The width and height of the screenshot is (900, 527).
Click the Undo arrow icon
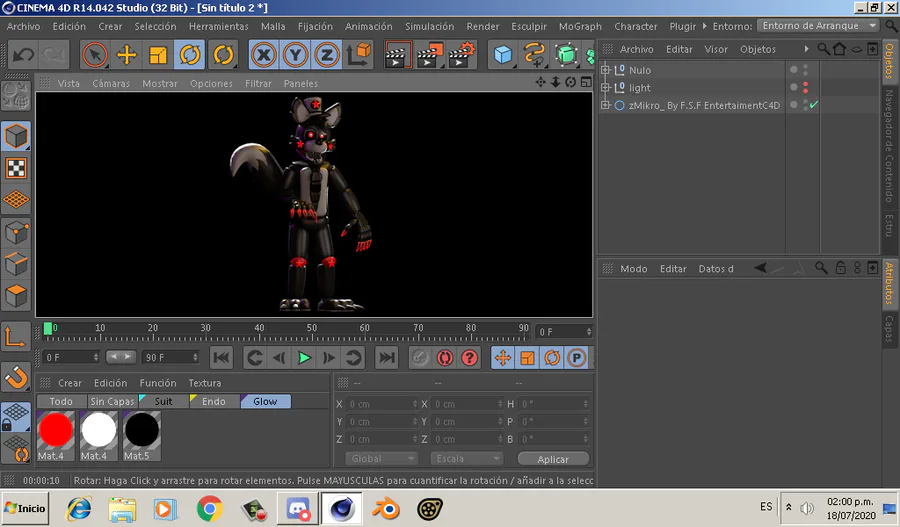(24, 55)
